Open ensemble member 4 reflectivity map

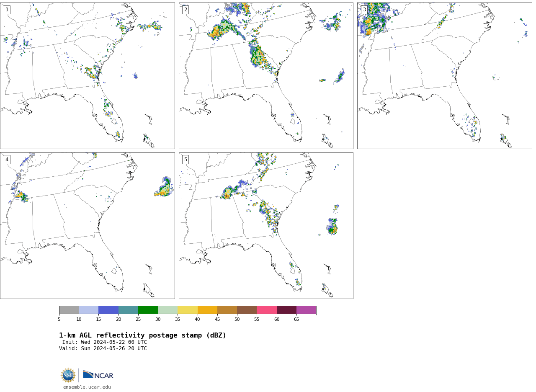(87, 226)
